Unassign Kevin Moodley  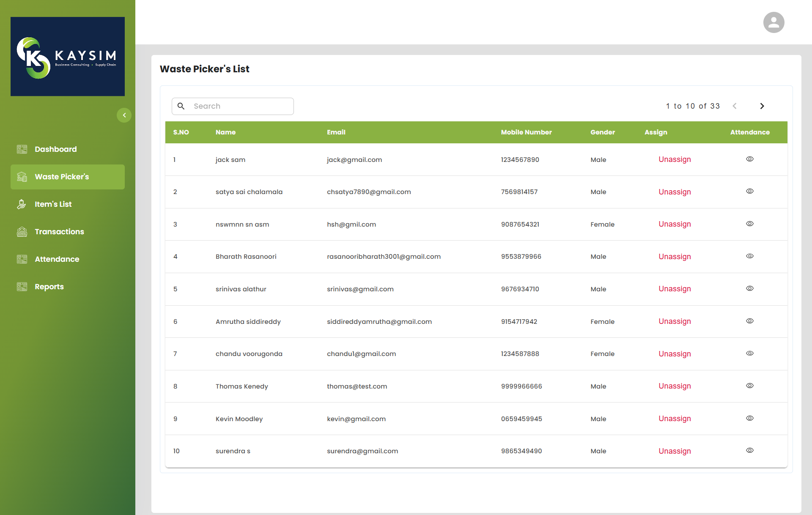(674, 419)
